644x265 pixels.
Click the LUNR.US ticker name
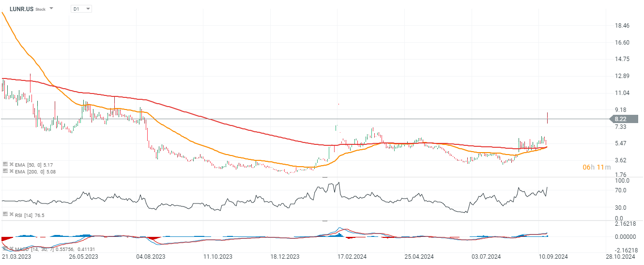point(21,9)
